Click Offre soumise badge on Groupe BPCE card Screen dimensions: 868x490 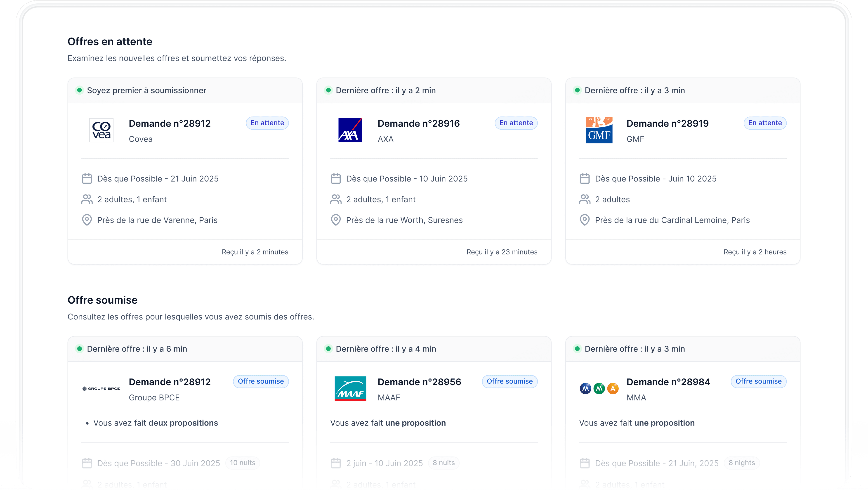[x=261, y=381]
